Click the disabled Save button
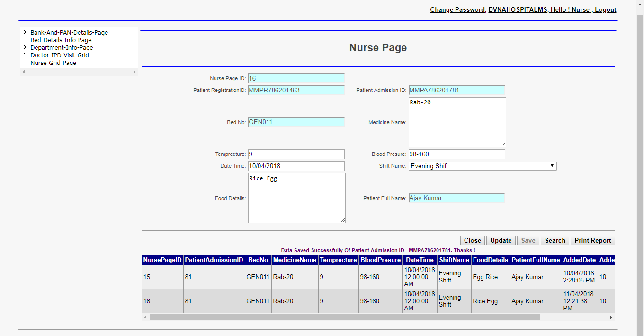The height and width of the screenshot is (336, 644). pyautogui.click(x=528, y=240)
